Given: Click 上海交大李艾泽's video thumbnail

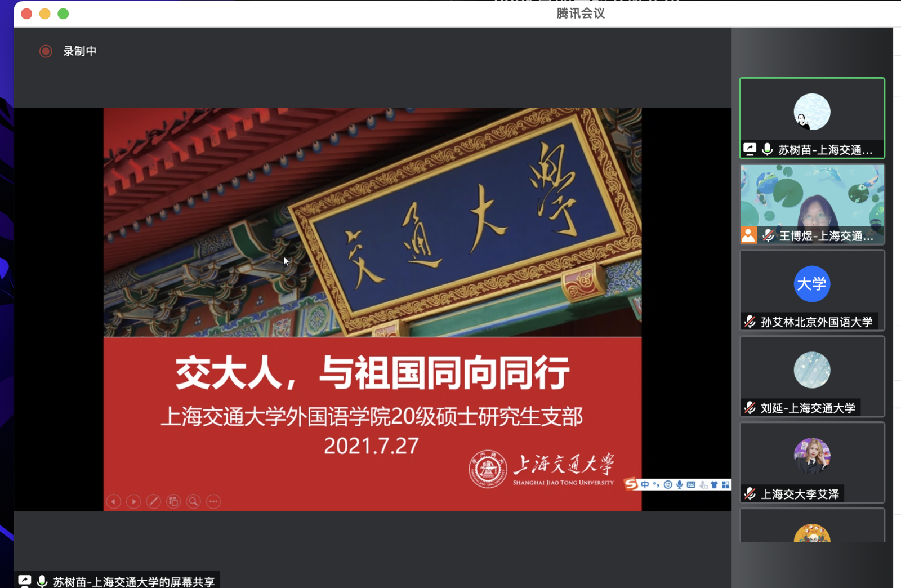Looking at the screenshot, I should [x=811, y=456].
